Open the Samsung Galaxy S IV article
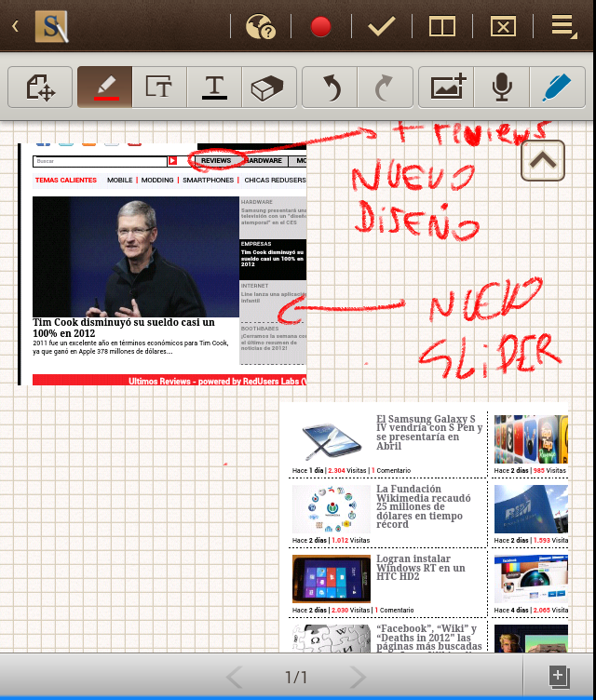Image resolution: width=596 pixels, height=700 pixels. pos(429,432)
